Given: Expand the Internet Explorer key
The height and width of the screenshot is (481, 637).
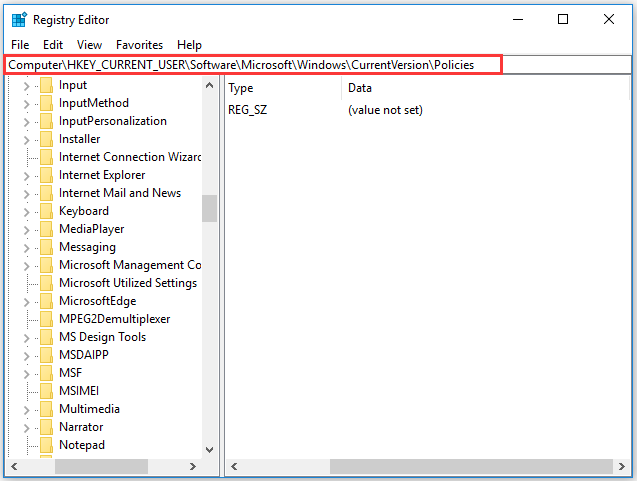Looking at the screenshot, I should click(26, 176).
